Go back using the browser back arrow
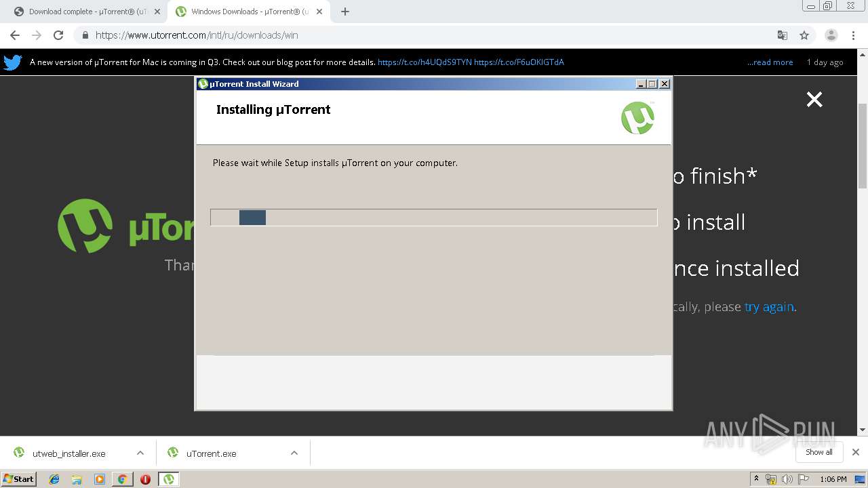 [15, 35]
